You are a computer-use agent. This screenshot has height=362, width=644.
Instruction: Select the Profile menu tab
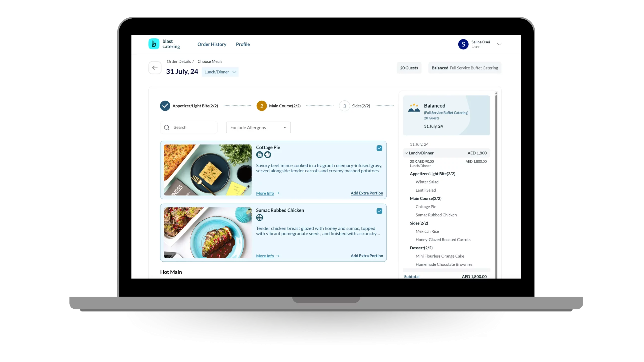(x=243, y=44)
